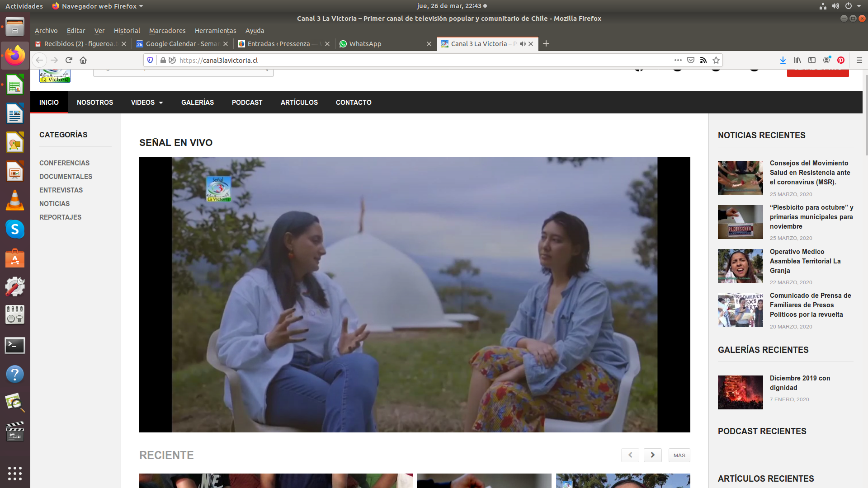
Task: Show the Library bookmarks icon
Action: [797, 60]
